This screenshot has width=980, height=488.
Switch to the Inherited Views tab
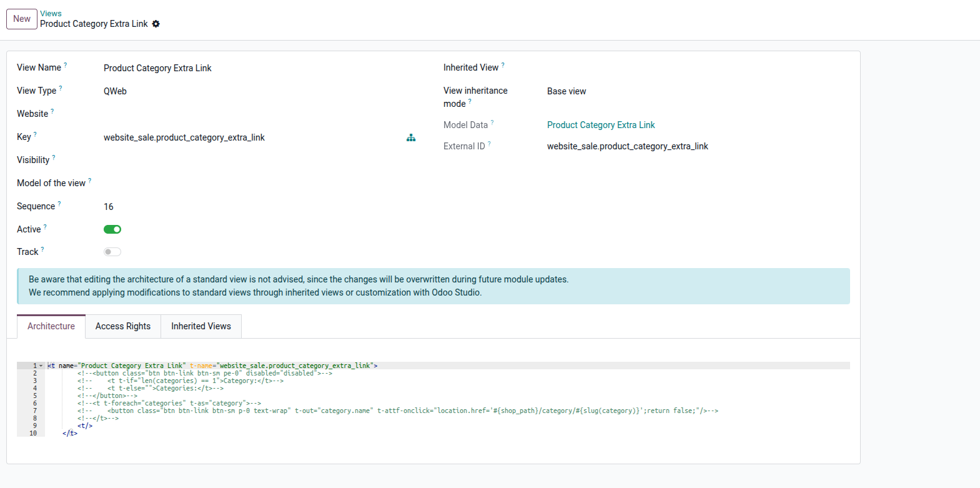(201, 326)
